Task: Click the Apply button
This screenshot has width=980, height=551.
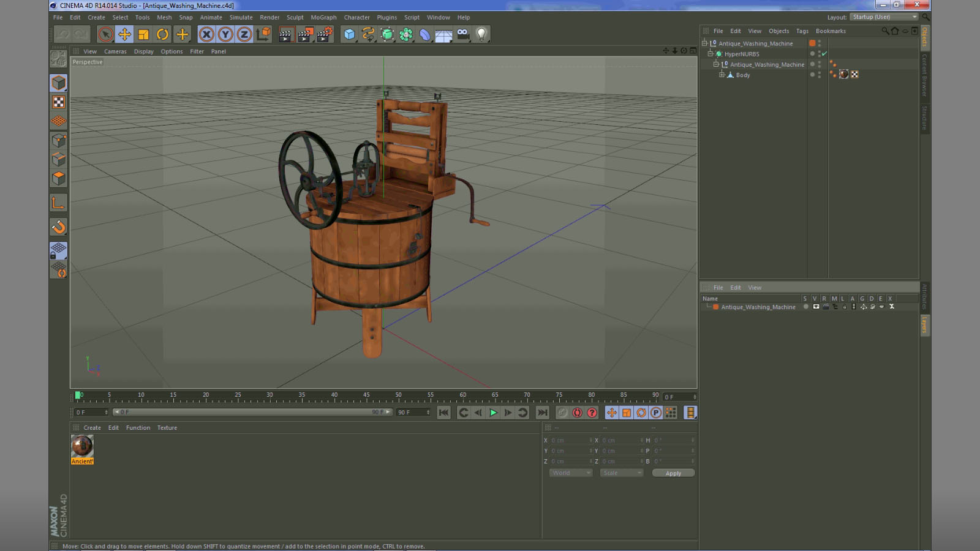Action: 673,473
